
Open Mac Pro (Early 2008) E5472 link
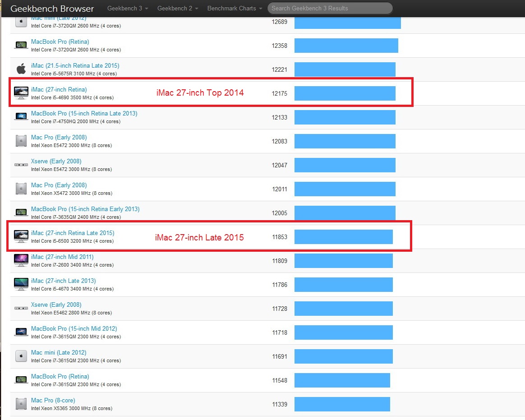click(x=59, y=137)
